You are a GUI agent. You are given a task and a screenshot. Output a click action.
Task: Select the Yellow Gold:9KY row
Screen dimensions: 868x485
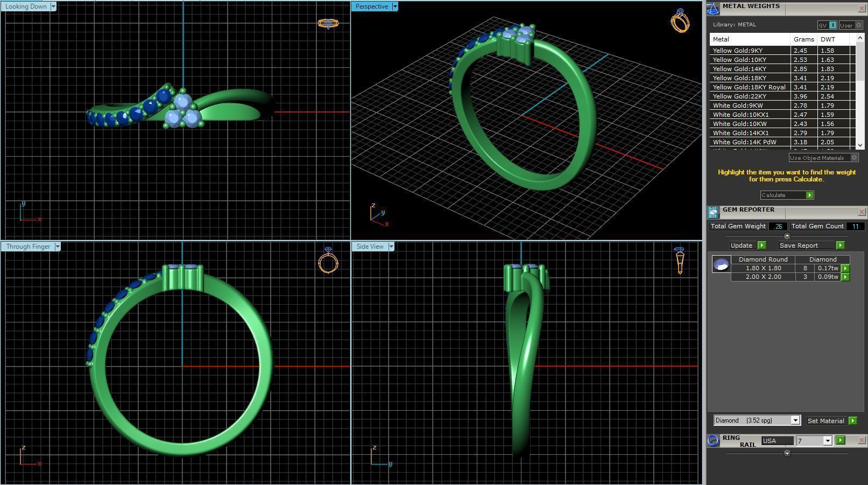(x=782, y=51)
